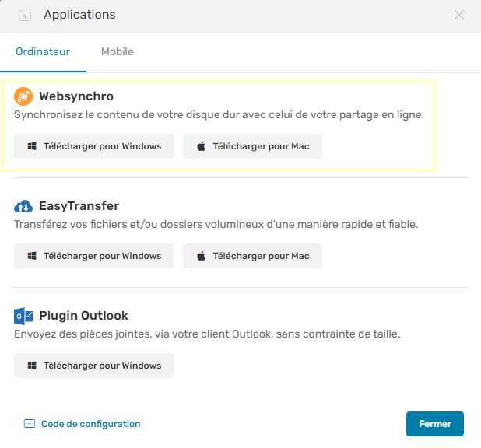
Task: Download Plugin Outlook for Windows
Action: pos(94,366)
